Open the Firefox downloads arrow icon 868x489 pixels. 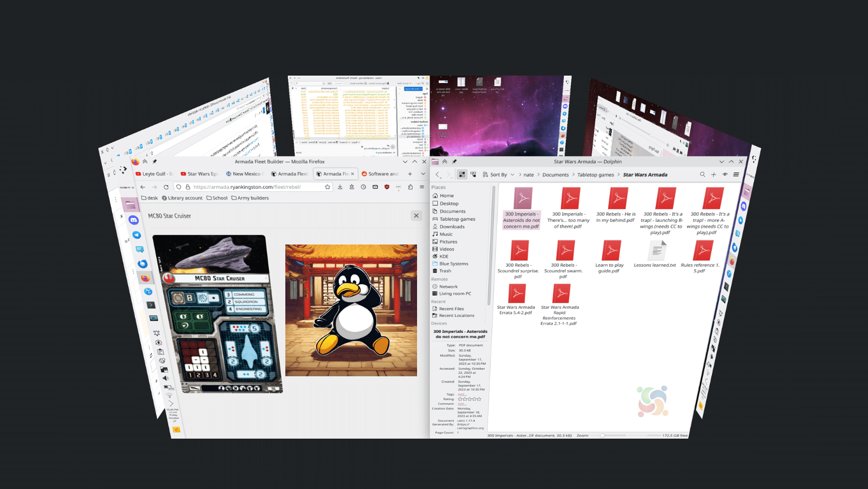(x=340, y=187)
